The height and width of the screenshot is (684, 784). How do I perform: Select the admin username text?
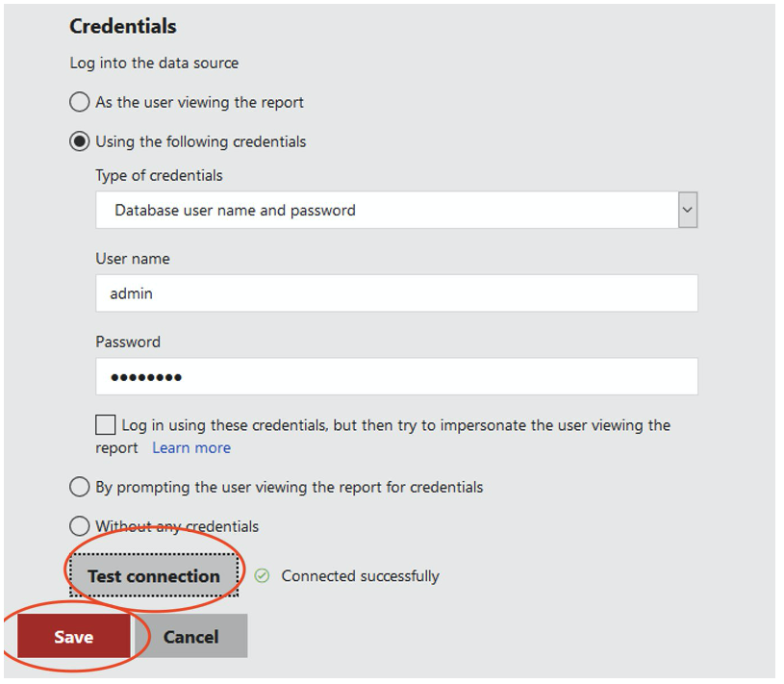coord(132,293)
